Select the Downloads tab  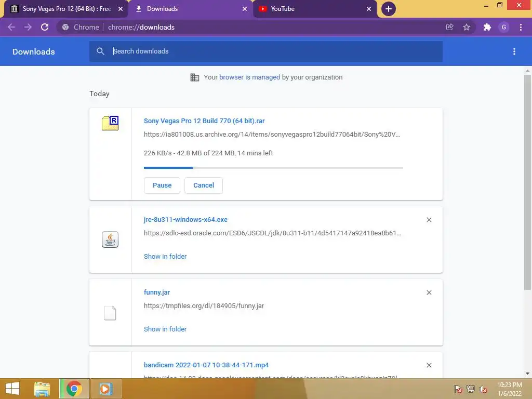coord(191,9)
